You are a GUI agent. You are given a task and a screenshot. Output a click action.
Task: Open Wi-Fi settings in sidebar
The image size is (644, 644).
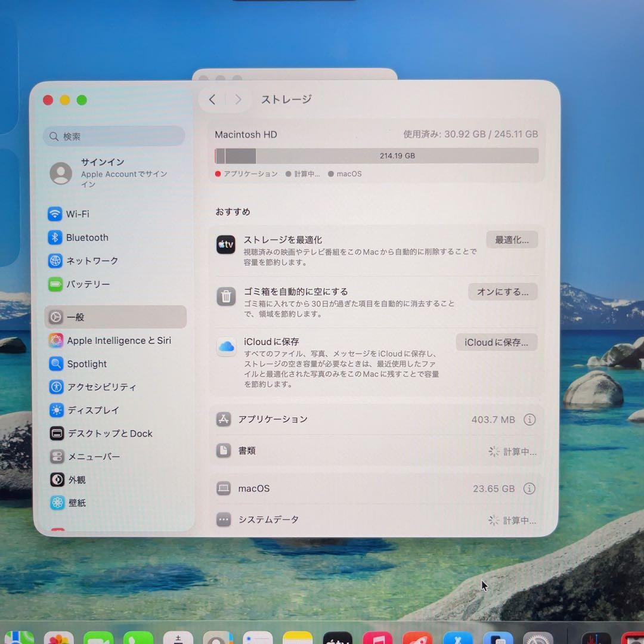tap(78, 214)
